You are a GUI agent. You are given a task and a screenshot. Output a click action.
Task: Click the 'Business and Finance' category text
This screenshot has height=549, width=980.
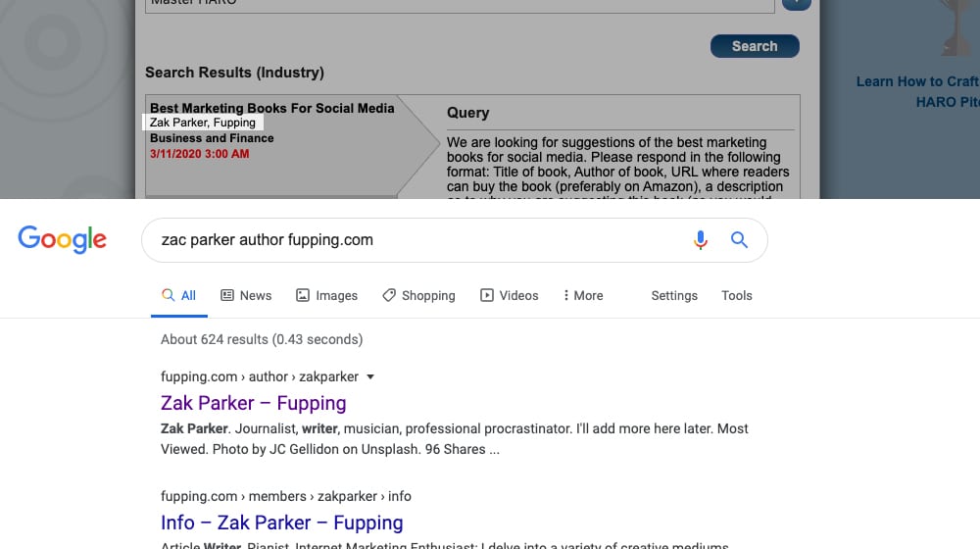pyautogui.click(x=212, y=138)
